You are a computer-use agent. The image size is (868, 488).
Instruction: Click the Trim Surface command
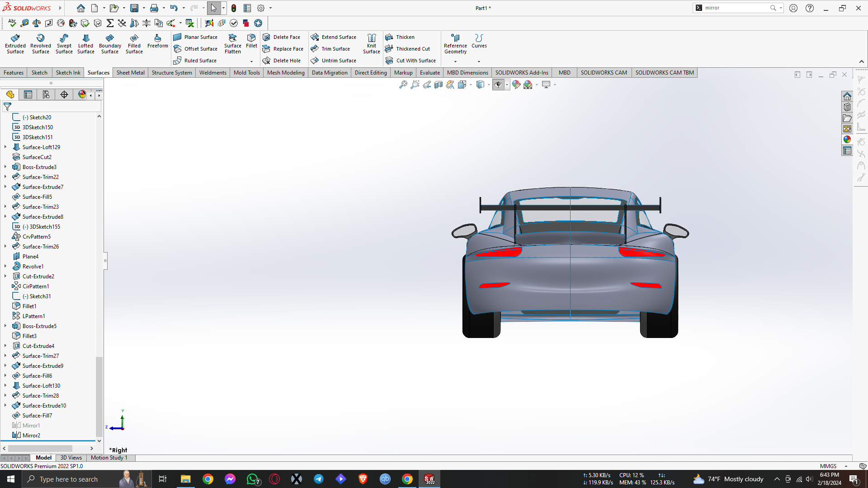pyautogui.click(x=335, y=49)
